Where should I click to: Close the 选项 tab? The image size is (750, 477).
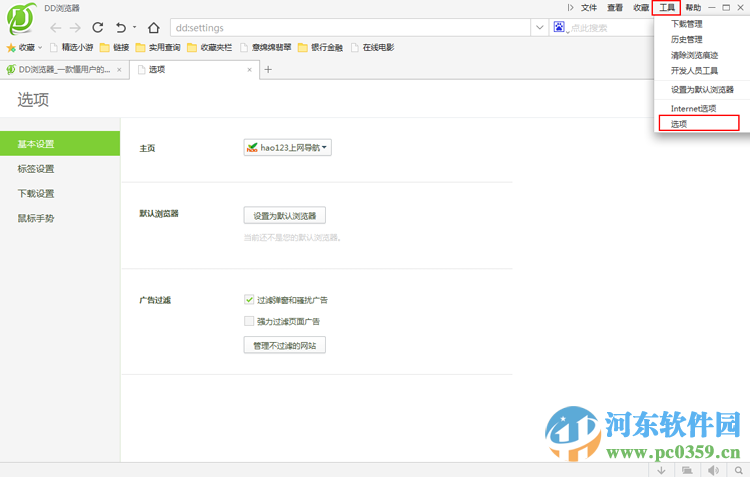click(249, 70)
